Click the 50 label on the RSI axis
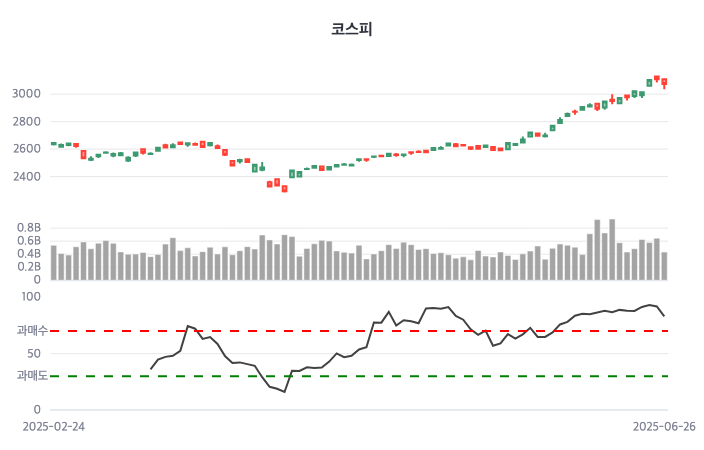 pos(32,353)
